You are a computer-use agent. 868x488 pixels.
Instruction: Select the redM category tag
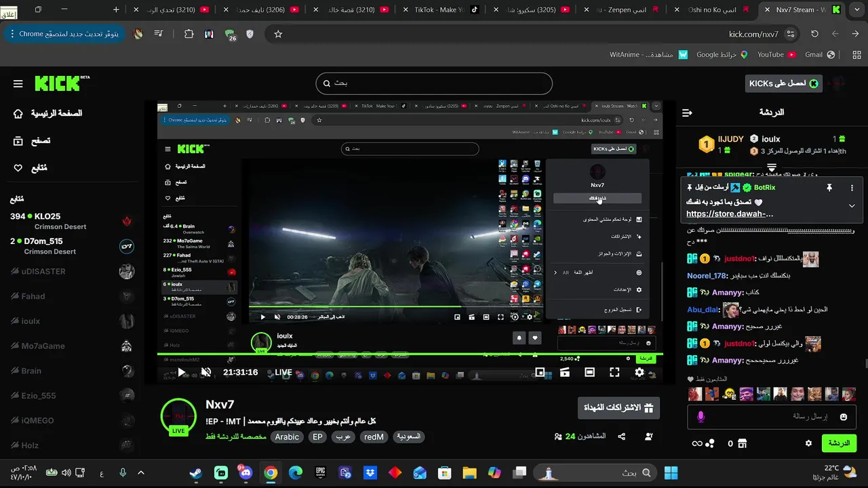[374, 437]
